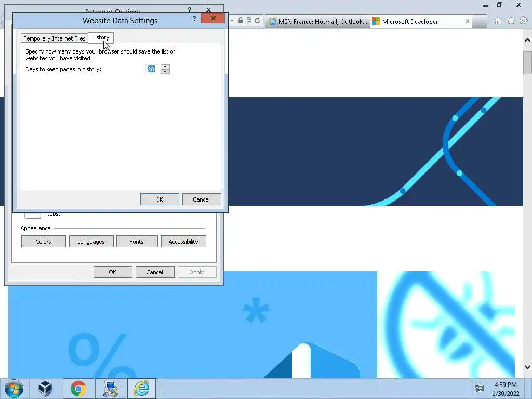
Task: Go to the browser Home page icon
Action: point(498,21)
